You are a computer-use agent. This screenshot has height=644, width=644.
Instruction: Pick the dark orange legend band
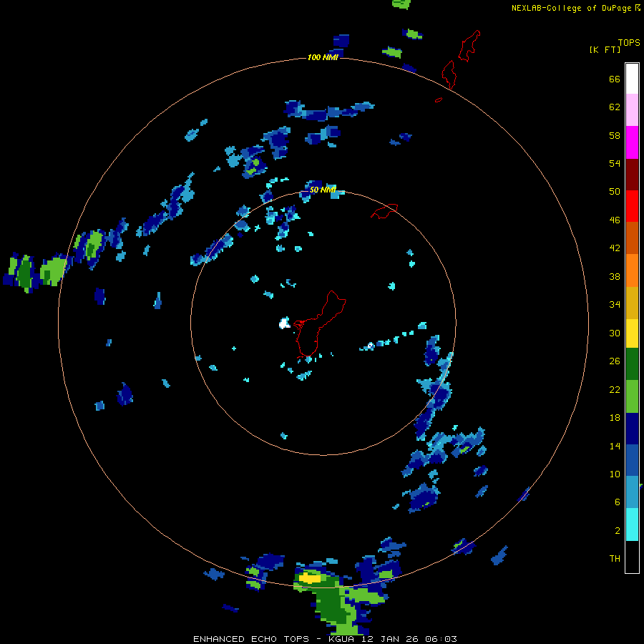632,238
